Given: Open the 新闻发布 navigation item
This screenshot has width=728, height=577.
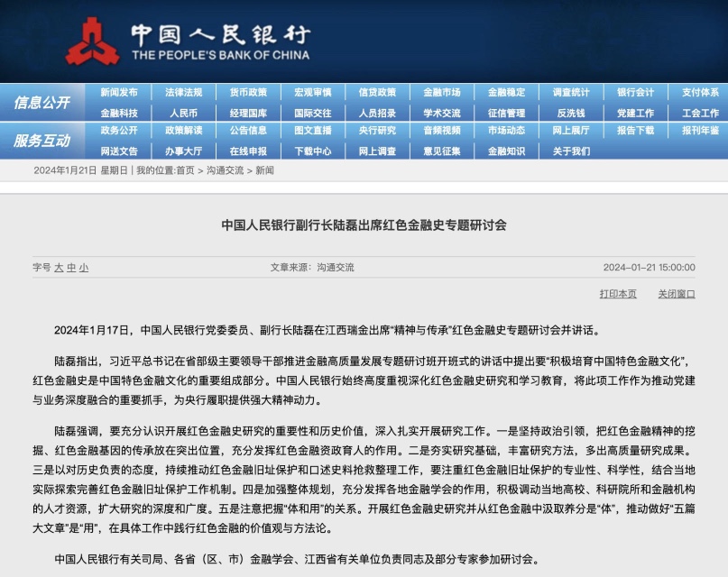Looking at the screenshot, I should point(119,93).
